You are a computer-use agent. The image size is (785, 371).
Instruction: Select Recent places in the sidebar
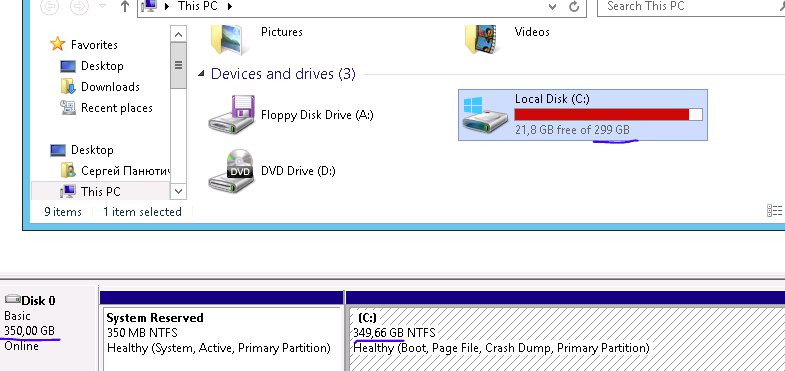click(x=117, y=108)
